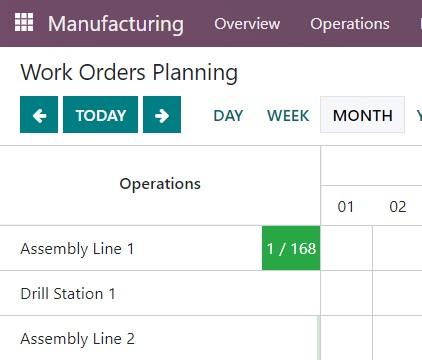The image size is (422, 360).
Task: Select the Drill Station 1 row
Action: click(x=160, y=293)
